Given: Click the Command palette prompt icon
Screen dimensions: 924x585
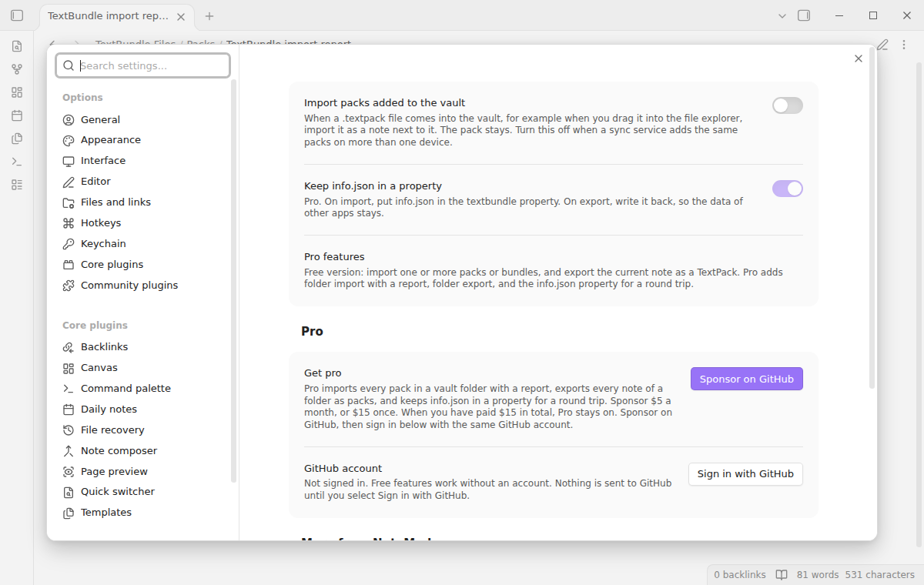Looking at the screenshot, I should (69, 389).
